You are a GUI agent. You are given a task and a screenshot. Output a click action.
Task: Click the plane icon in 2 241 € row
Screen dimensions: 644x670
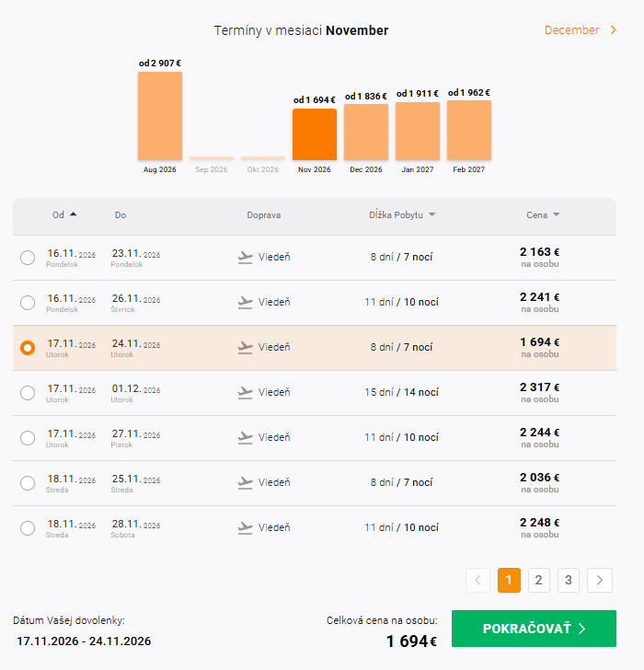[245, 302]
